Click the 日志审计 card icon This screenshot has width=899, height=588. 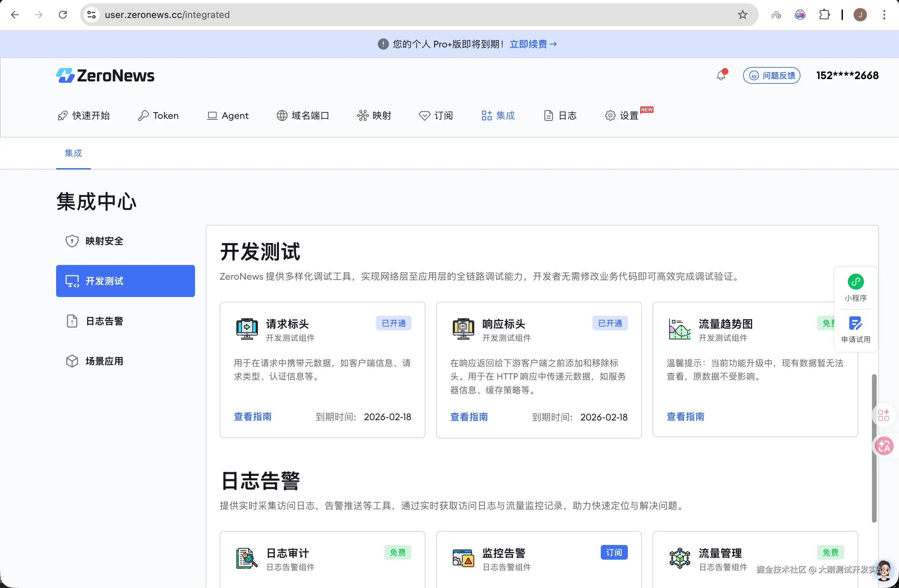[x=247, y=558]
